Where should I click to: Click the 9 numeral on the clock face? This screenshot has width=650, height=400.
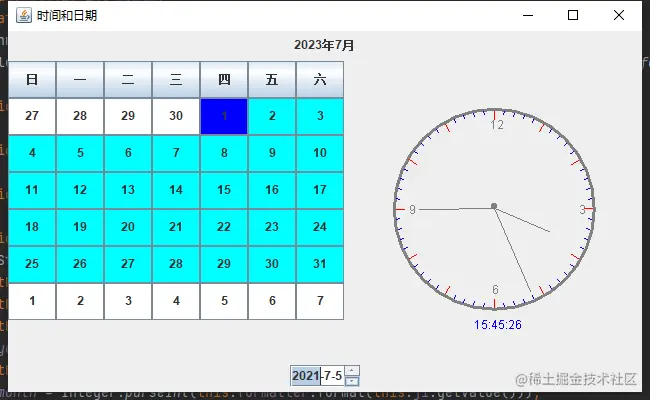[x=412, y=210]
